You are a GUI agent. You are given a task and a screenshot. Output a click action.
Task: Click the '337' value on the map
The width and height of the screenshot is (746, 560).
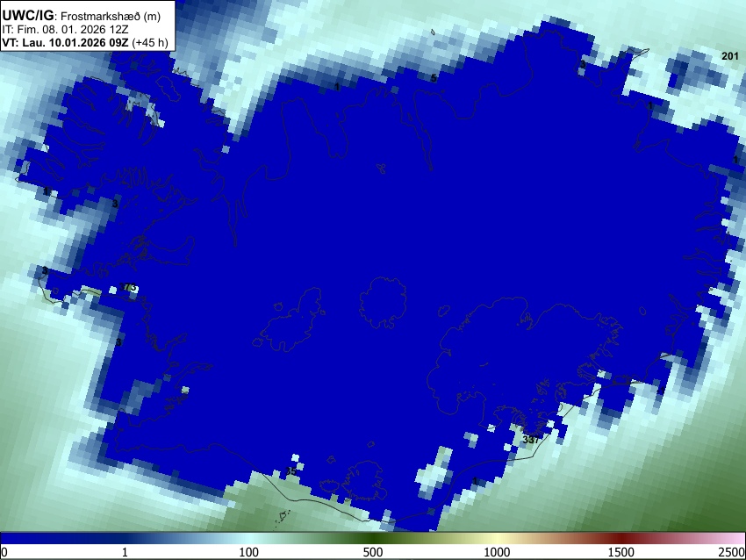click(530, 440)
